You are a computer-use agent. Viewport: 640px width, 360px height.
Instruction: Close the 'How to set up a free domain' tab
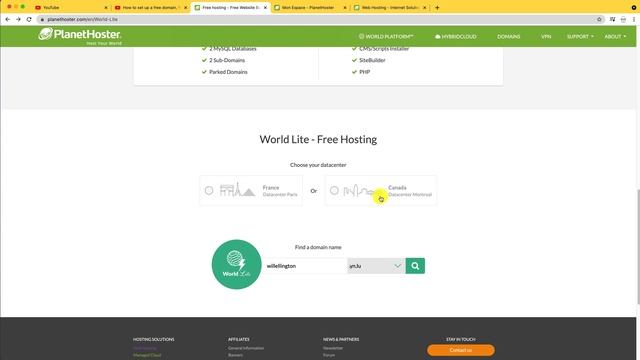pos(185,7)
